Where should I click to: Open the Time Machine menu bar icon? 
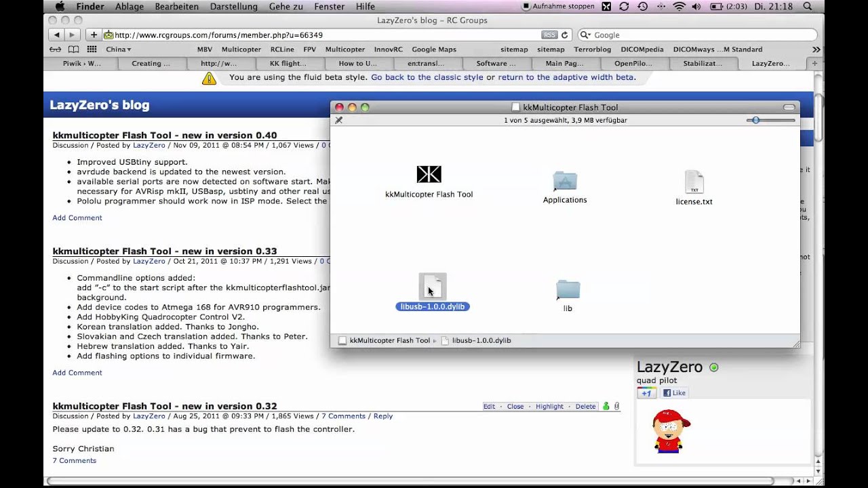tap(642, 6)
